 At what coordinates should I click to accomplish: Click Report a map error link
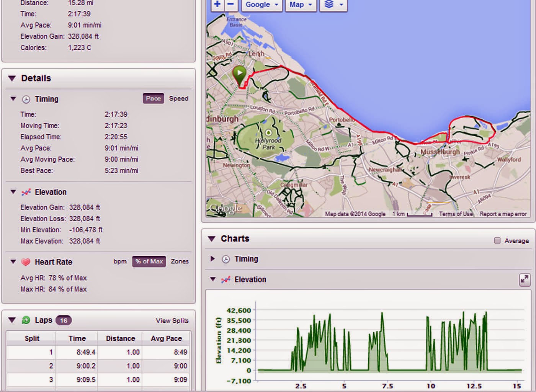503,214
